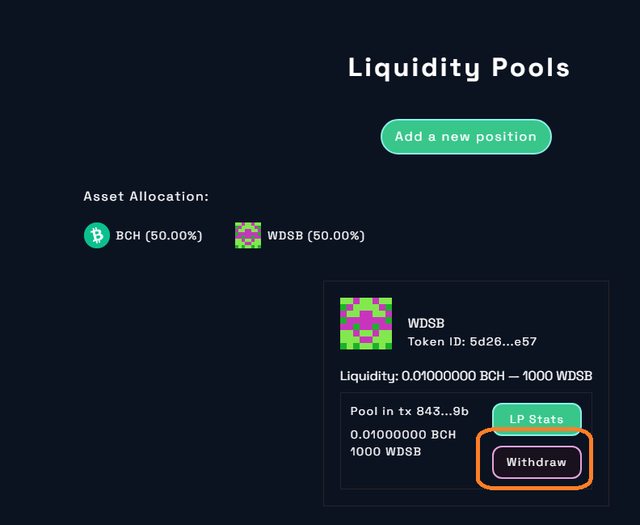Click the Liquidity: label in the card

(x=368, y=376)
